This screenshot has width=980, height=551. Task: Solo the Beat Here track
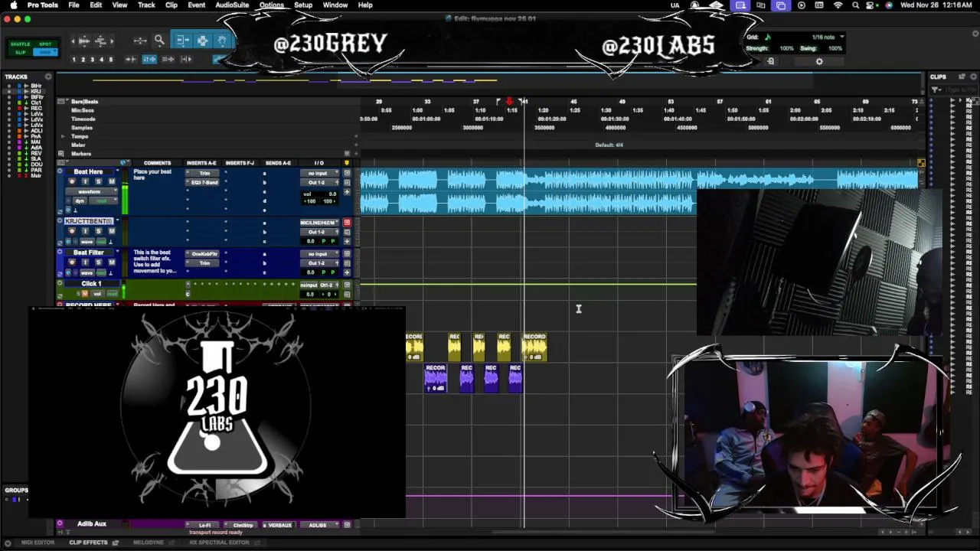(x=98, y=181)
